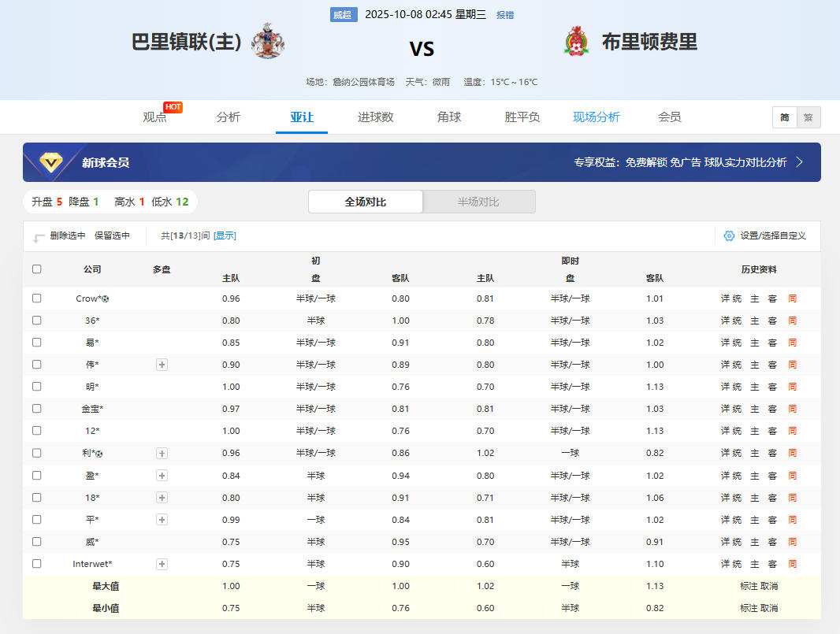Click the 布里顿费里 away team crest
Viewport: 840px width, 634px height.
click(577, 41)
